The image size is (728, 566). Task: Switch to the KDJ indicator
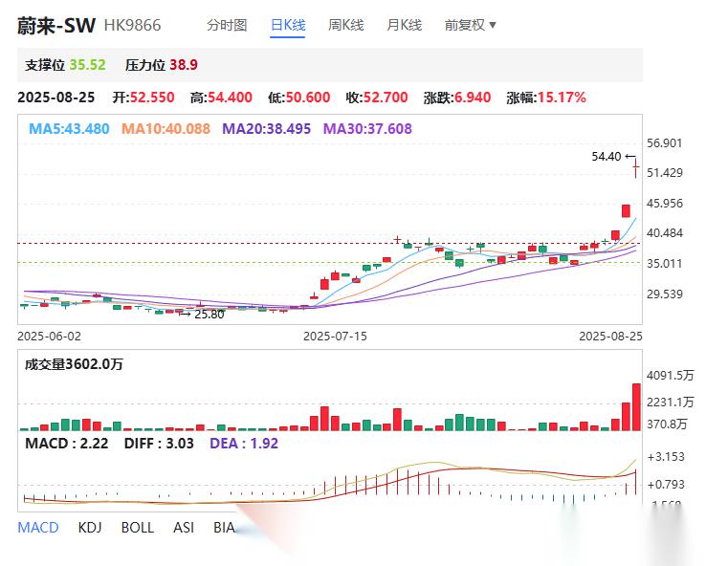point(90,528)
